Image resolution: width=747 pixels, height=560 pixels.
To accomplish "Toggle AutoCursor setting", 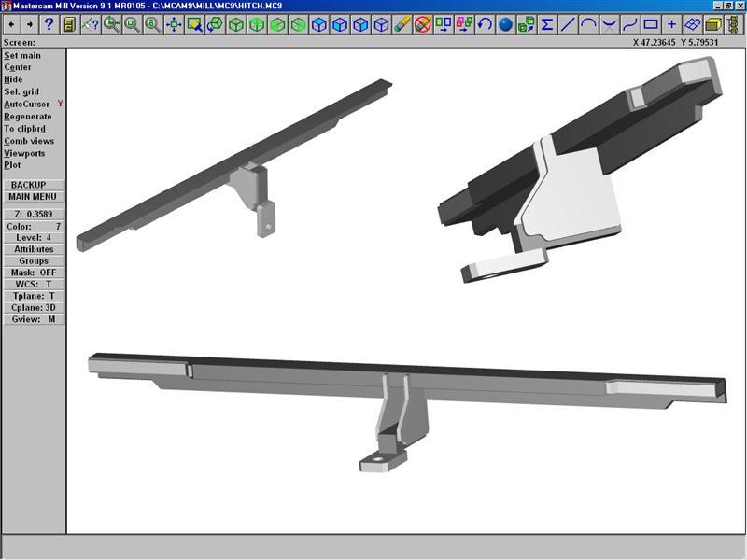I will (27, 104).
